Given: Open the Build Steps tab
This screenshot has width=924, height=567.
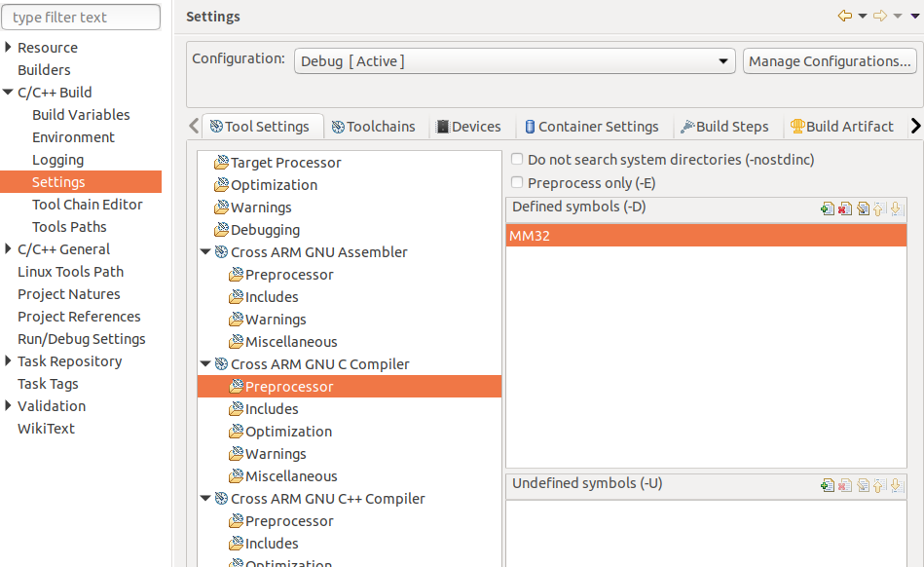Looking at the screenshot, I should tap(724, 127).
